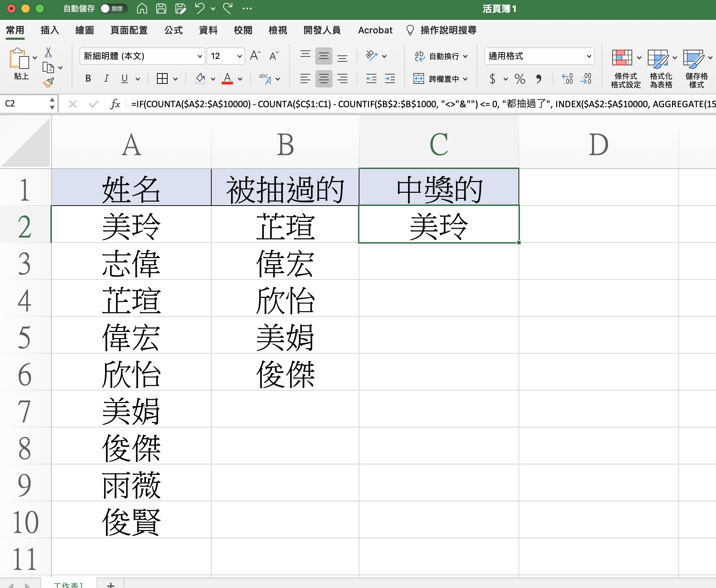The width and height of the screenshot is (716, 588).
Task: Toggle bold formatting
Action: (88, 78)
